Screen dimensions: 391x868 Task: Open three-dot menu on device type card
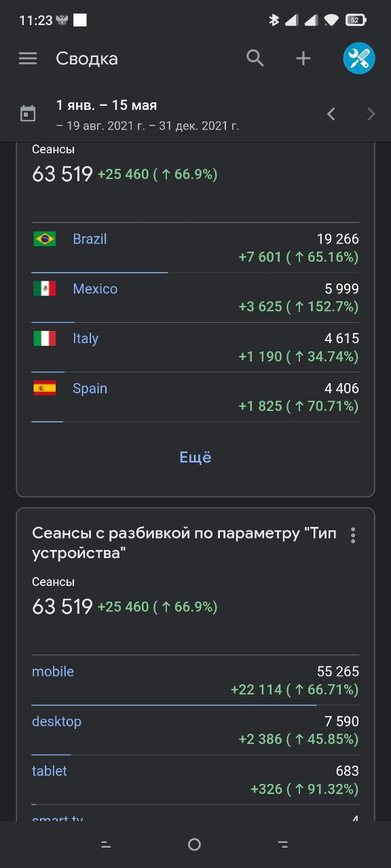pyautogui.click(x=352, y=535)
